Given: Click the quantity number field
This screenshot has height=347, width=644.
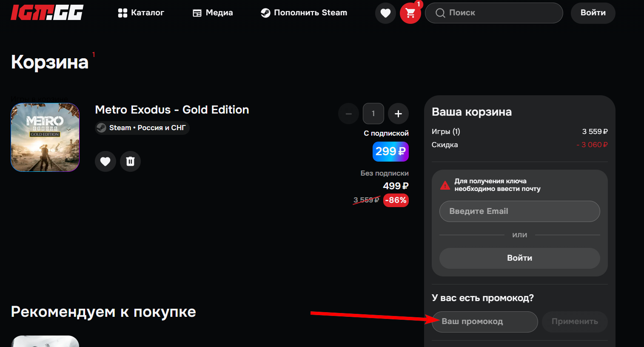Looking at the screenshot, I should [x=373, y=114].
